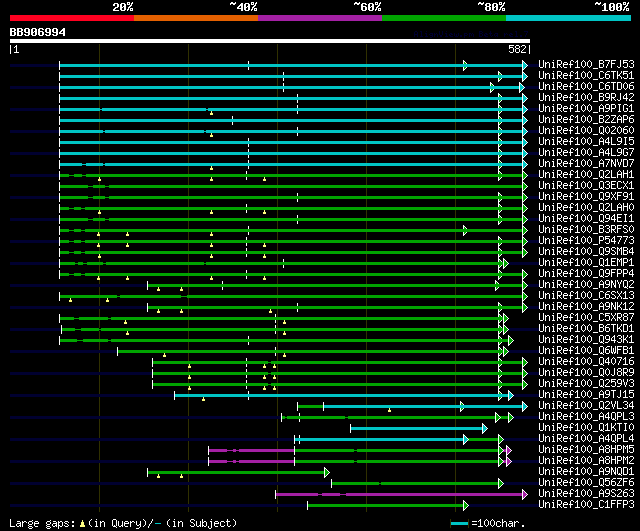Select the UniRef100_Q2LAH1 entry
640x531 pixels.
click(x=586, y=175)
